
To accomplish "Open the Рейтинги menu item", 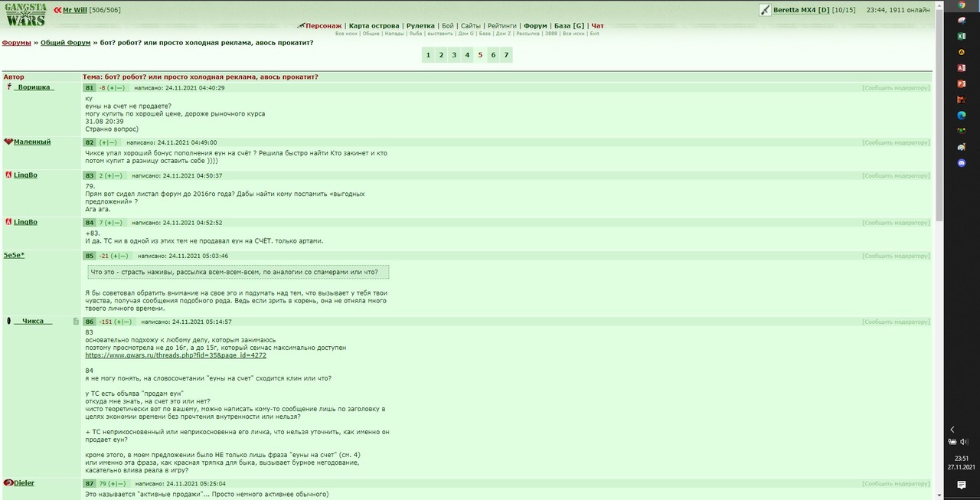I will click(502, 26).
